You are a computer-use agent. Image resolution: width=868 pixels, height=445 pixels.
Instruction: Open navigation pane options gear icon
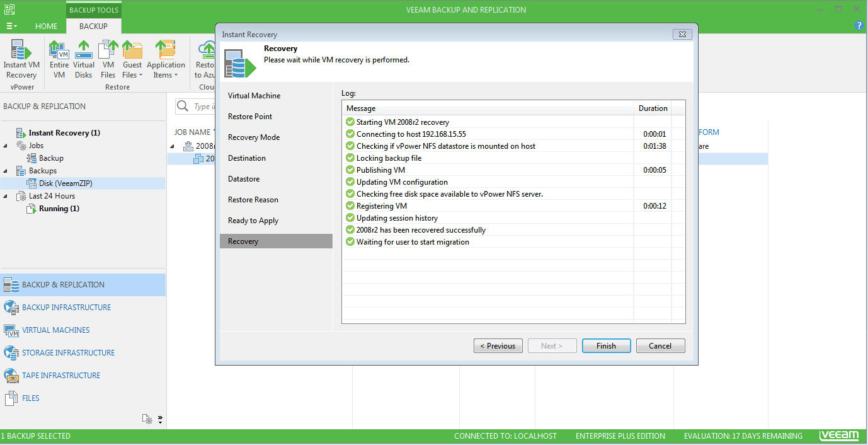[147, 419]
